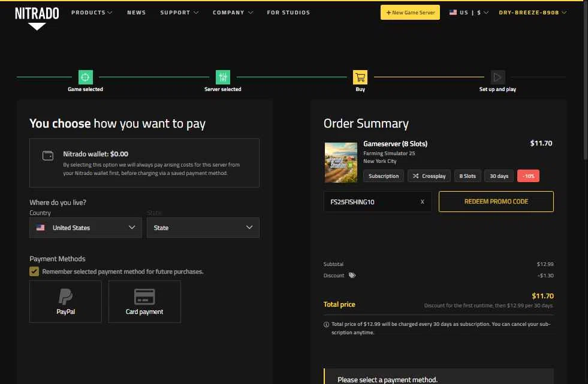The width and height of the screenshot is (588, 384).
Task: Click the Crossplay tag
Action: [x=429, y=176]
